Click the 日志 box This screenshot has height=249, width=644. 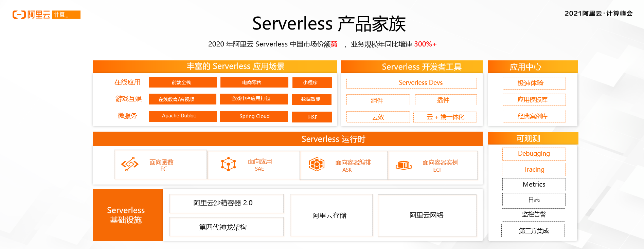pos(534,199)
